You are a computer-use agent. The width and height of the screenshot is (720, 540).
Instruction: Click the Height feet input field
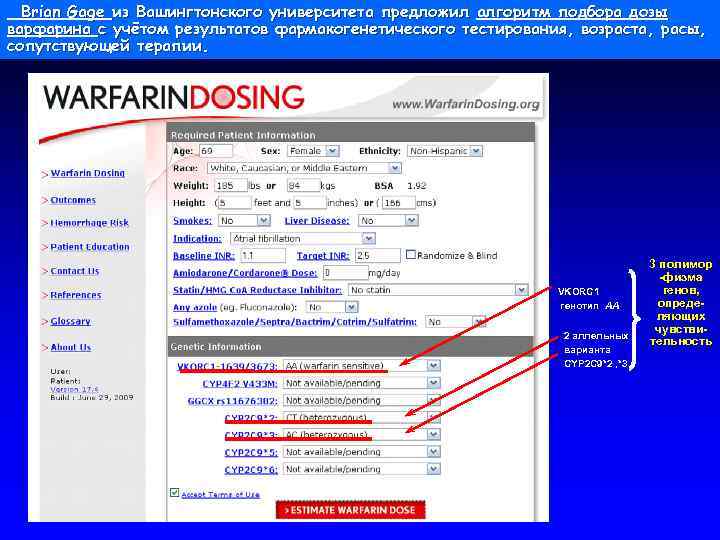pos(235,203)
